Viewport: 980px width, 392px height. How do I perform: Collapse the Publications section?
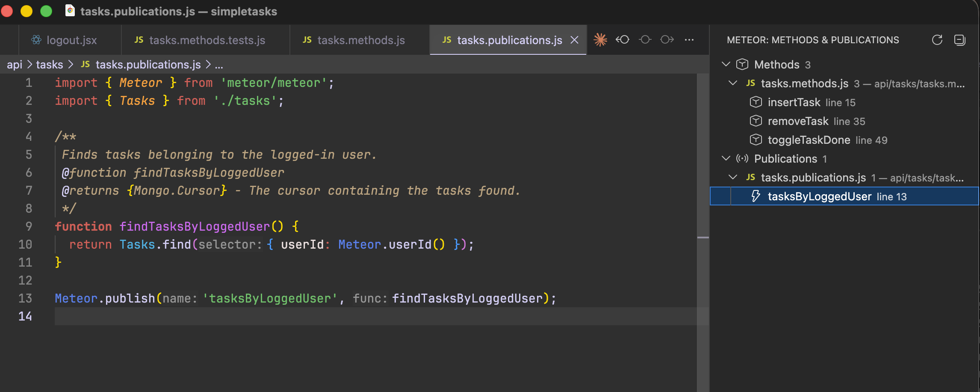coord(726,158)
